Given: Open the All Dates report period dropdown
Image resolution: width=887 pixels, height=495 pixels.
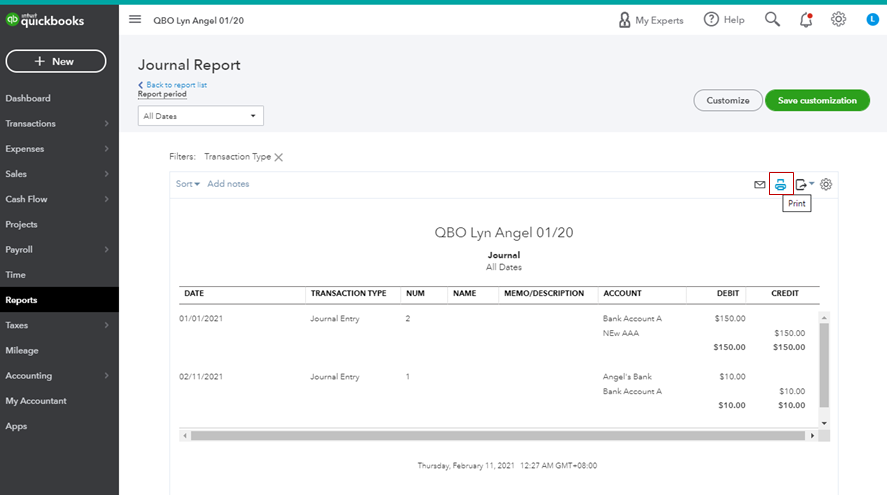Looking at the screenshot, I should (201, 116).
